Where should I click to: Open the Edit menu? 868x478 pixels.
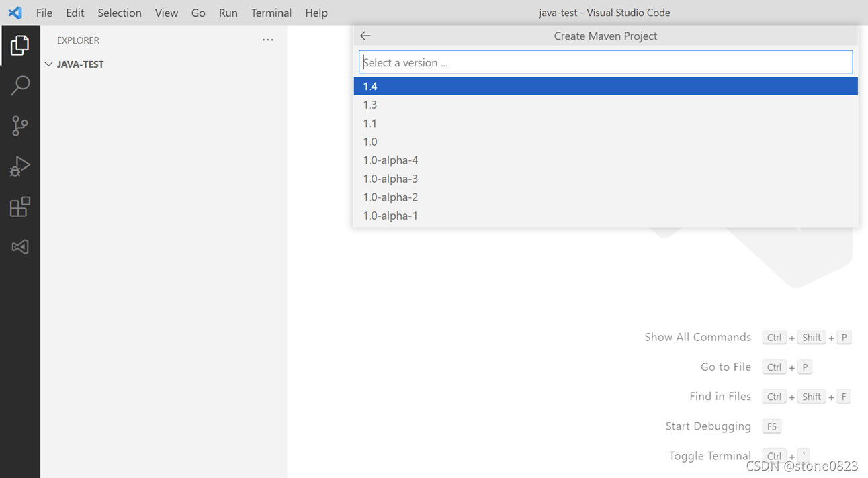pyautogui.click(x=75, y=13)
